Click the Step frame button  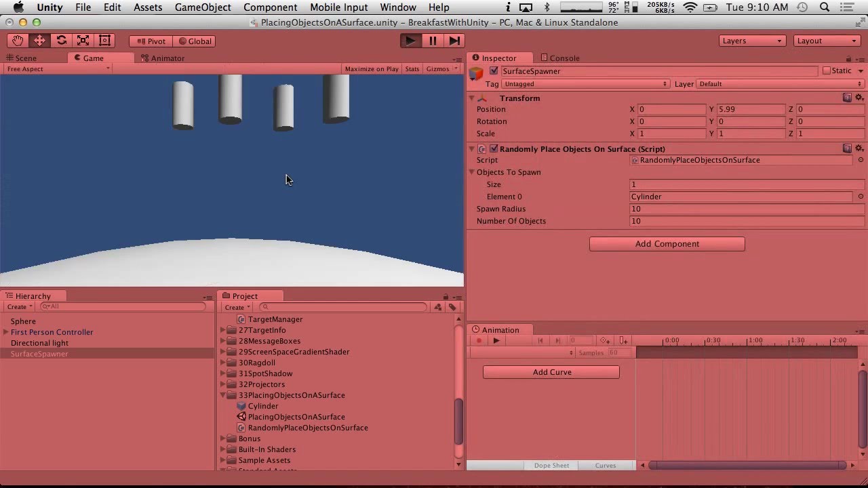coord(454,41)
